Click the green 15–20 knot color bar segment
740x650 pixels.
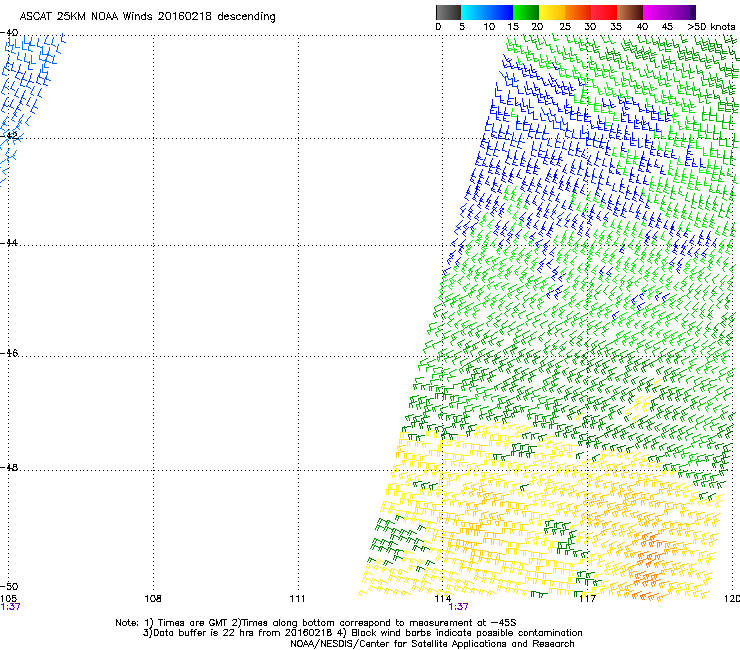pyautogui.click(x=526, y=12)
